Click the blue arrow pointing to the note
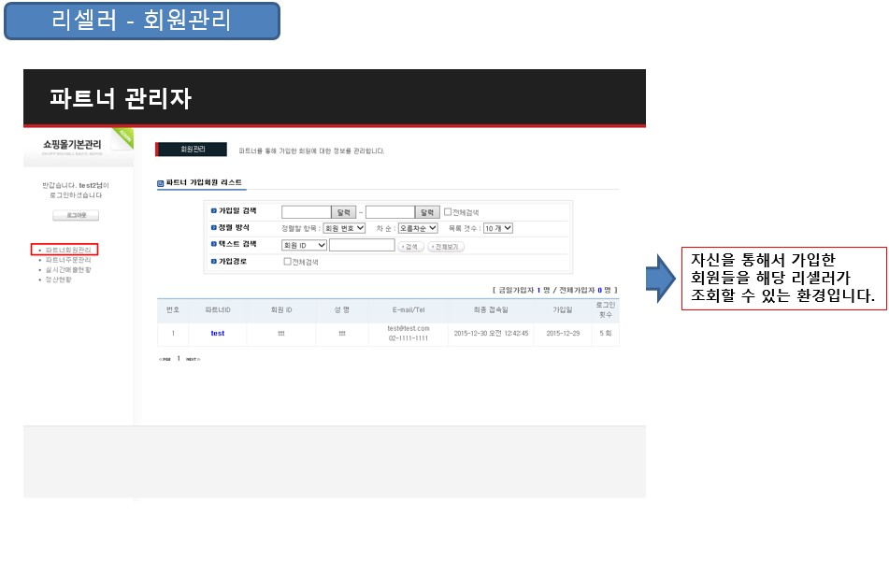Viewport: 889px width, 588px height. [659, 279]
